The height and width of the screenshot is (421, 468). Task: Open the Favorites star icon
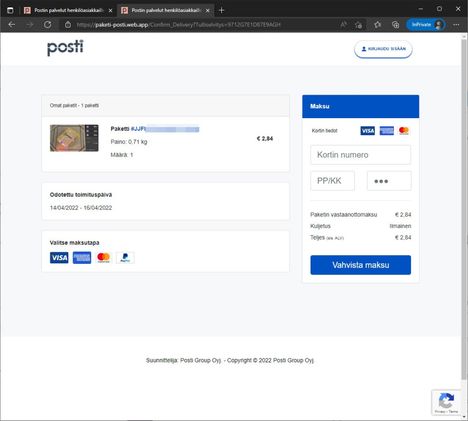click(x=377, y=25)
